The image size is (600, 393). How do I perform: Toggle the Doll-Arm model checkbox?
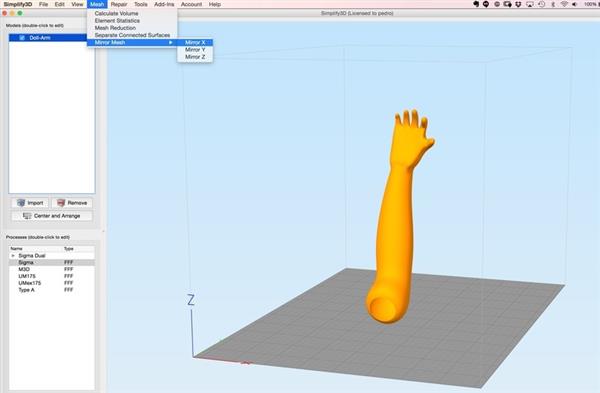(x=22, y=38)
